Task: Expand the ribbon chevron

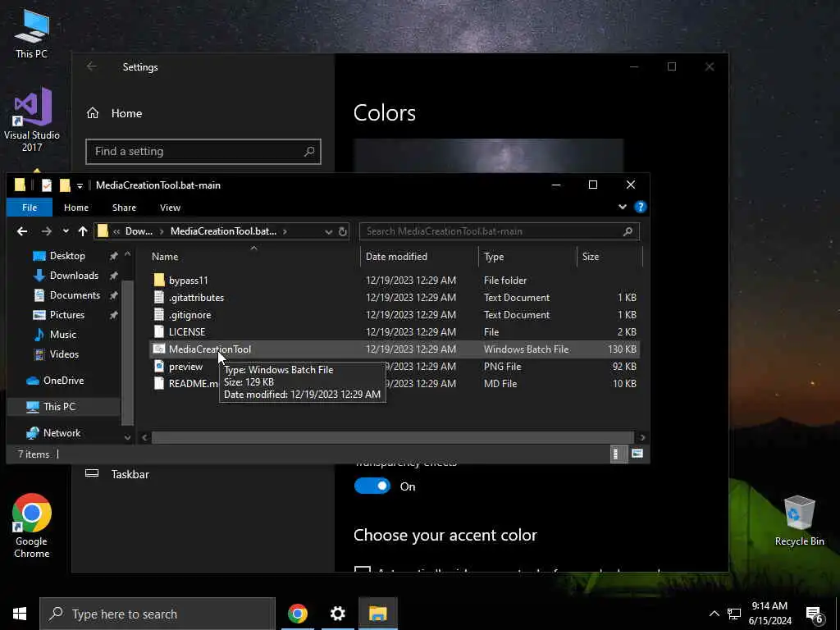Action: tap(623, 208)
